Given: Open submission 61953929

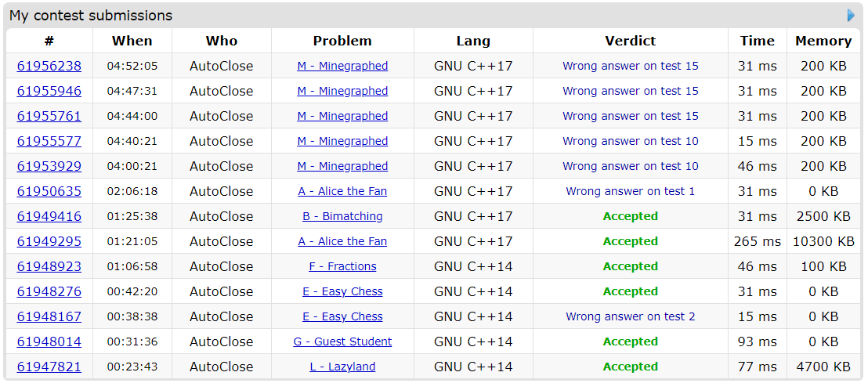Looking at the screenshot, I should (x=49, y=166).
